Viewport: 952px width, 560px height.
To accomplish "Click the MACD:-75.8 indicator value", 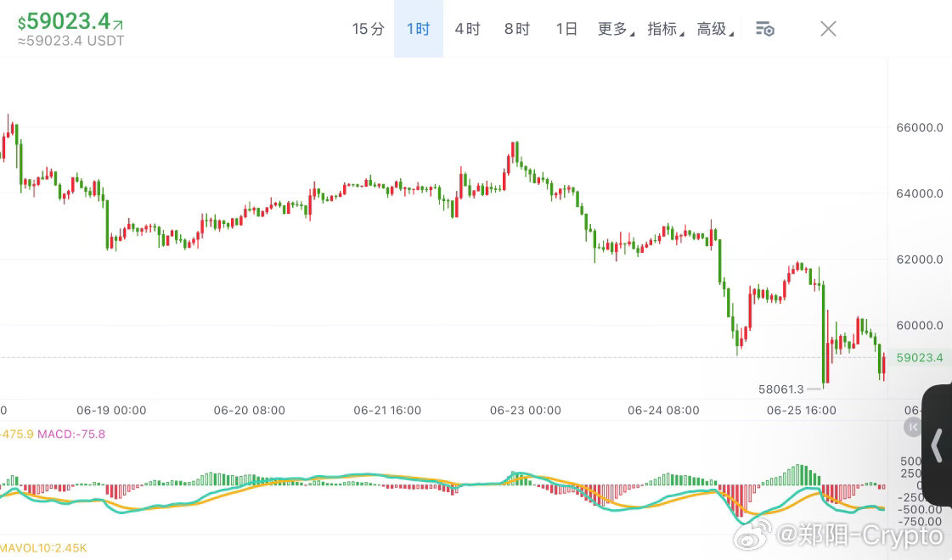I will pos(71,434).
